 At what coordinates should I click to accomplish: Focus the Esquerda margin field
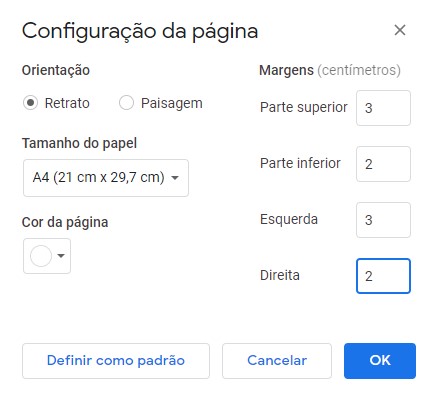(x=383, y=220)
